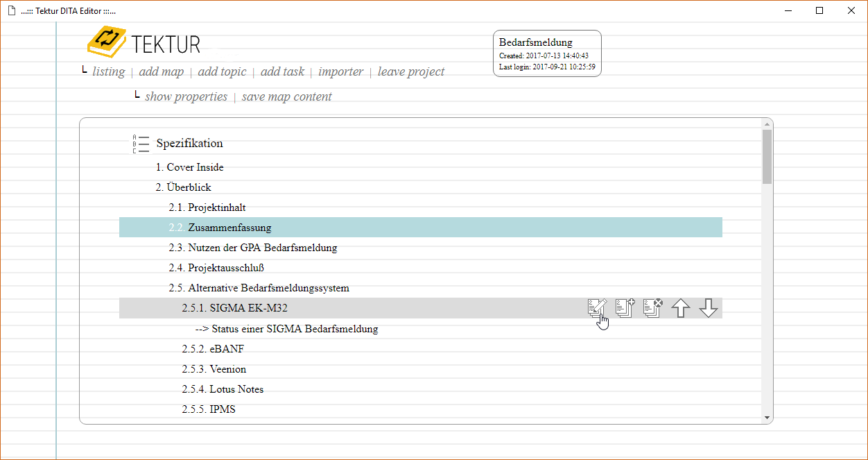
Task: Click leave project link
Action: (411, 71)
